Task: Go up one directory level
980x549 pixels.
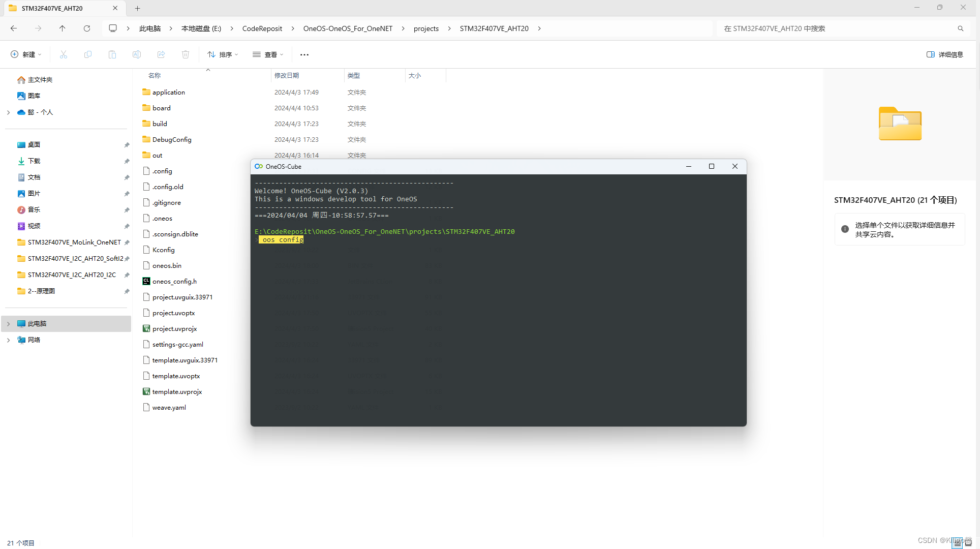Action: [63, 28]
